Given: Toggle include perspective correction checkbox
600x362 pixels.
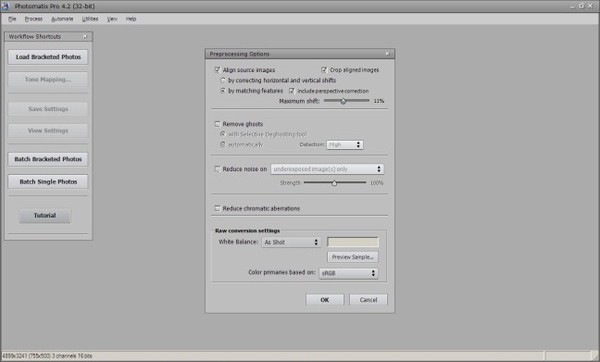Looking at the screenshot, I should (292, 91).
